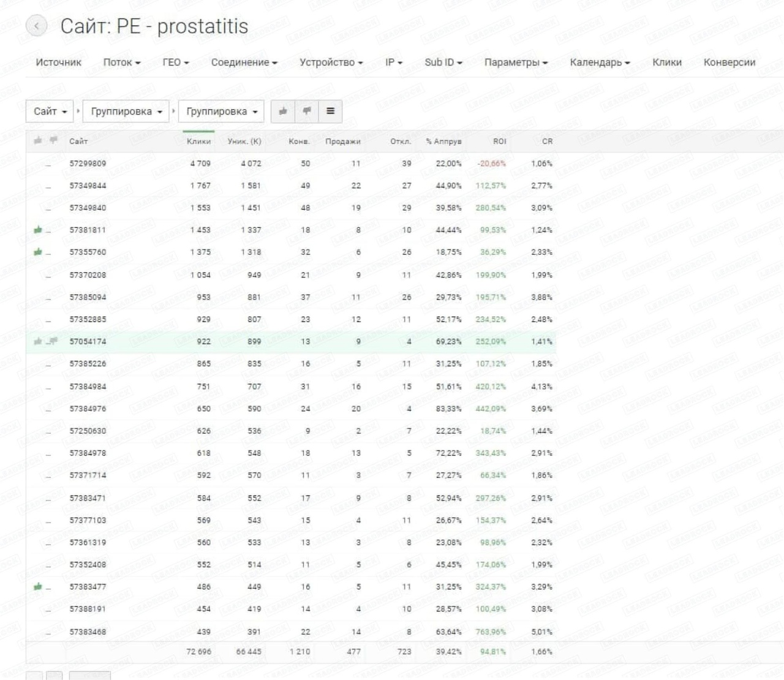Click the thumbs-up whitelist toolbar button
The image size is (784, 680).
pos(283,111)
